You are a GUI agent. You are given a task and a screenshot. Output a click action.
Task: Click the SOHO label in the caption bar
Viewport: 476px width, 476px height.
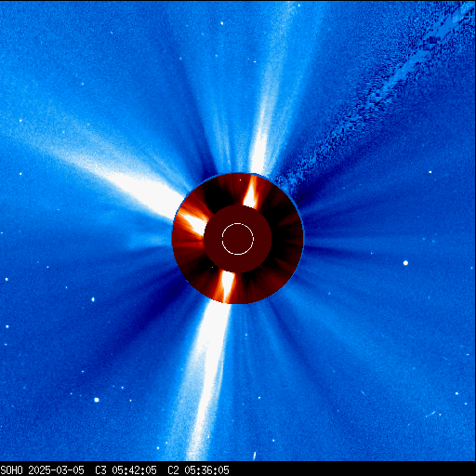point(12,470)
